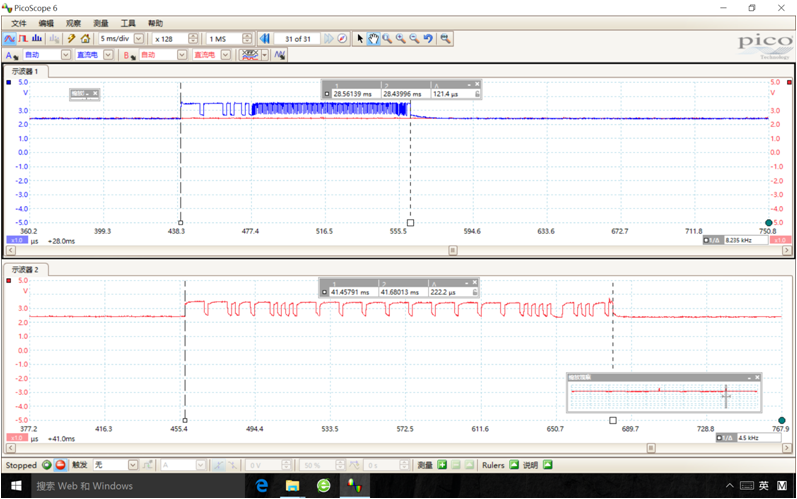Start capturing with the green go button
The image size is (797, 499).
pos(47,465)
